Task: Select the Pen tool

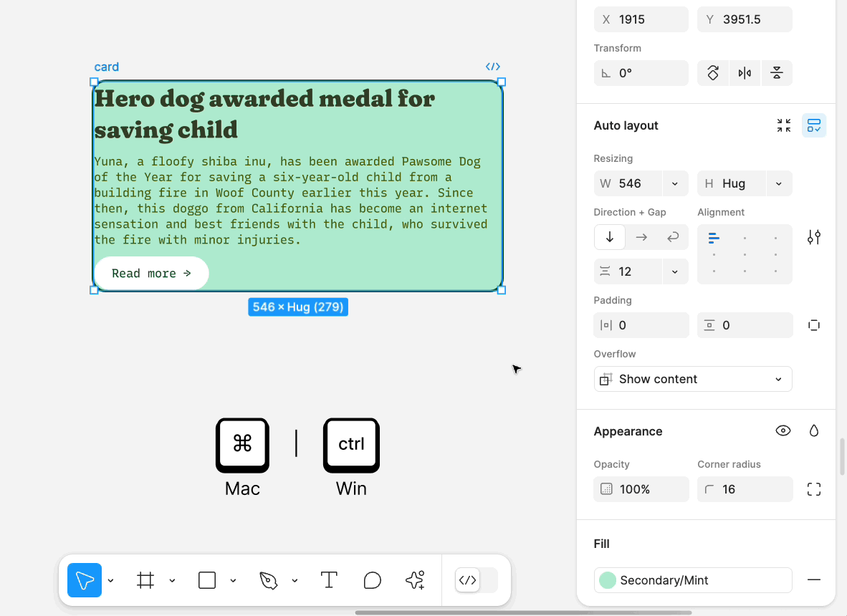Action: [x=269, y=580]
